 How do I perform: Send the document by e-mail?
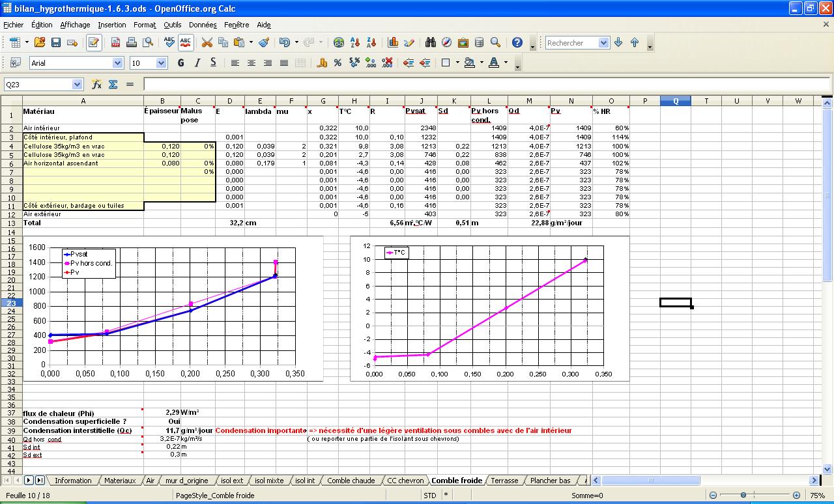click(72, 42)
